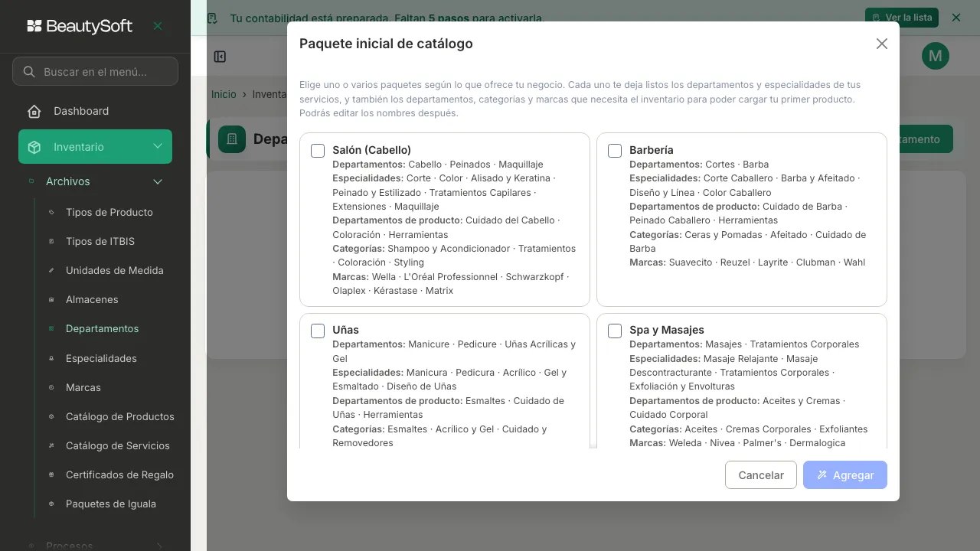Click the BeautySoft logo icon
980x551 pixels.
(34, 26)
